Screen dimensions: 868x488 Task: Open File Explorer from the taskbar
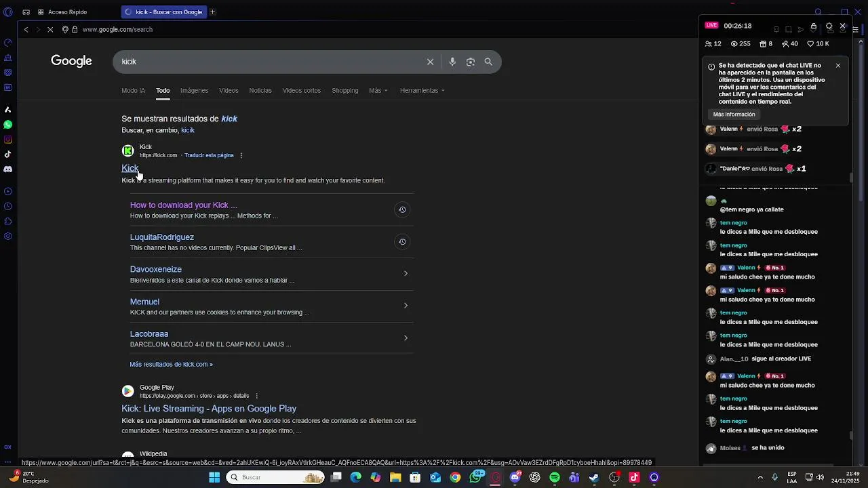click(x=395, y=477)
